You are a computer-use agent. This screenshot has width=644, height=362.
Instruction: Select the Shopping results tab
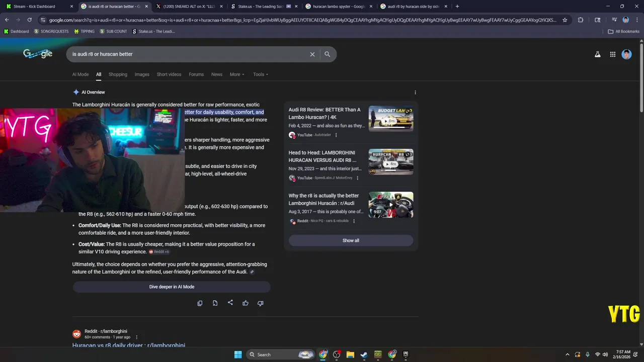pos(118,74)
